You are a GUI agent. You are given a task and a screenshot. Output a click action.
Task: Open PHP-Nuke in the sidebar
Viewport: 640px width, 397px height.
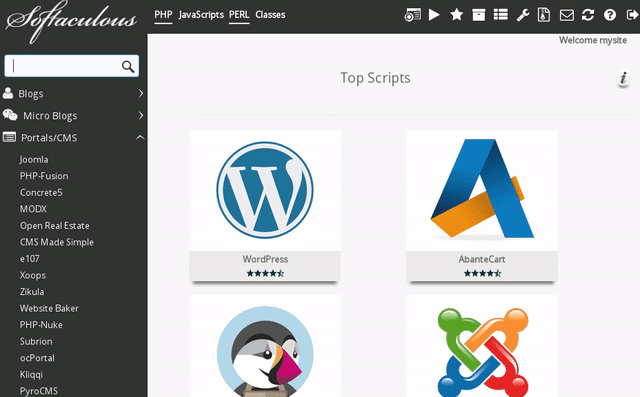(x=41, y=325)
